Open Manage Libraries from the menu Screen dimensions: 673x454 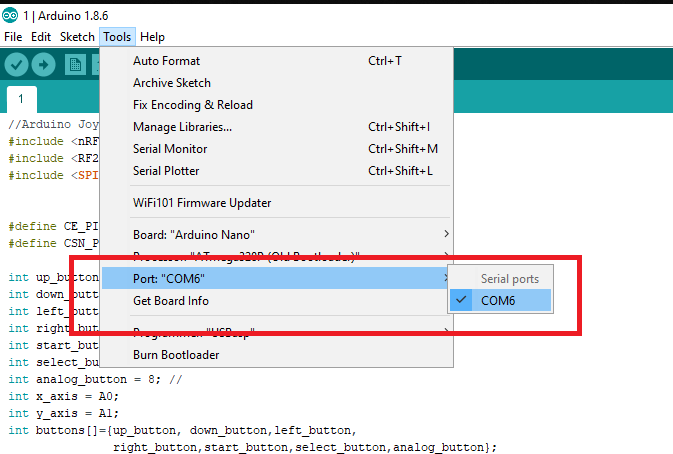click(182, 127)
